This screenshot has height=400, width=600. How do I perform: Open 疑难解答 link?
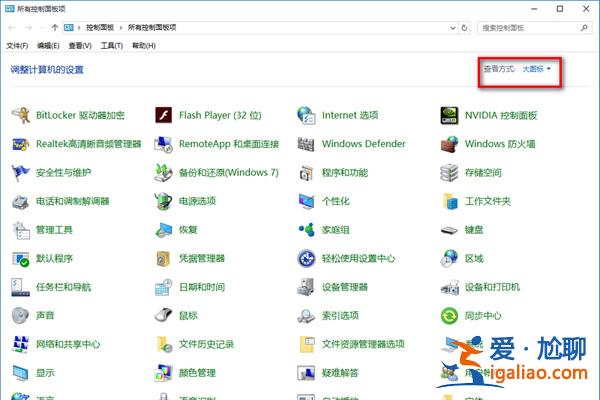point(340,373)
